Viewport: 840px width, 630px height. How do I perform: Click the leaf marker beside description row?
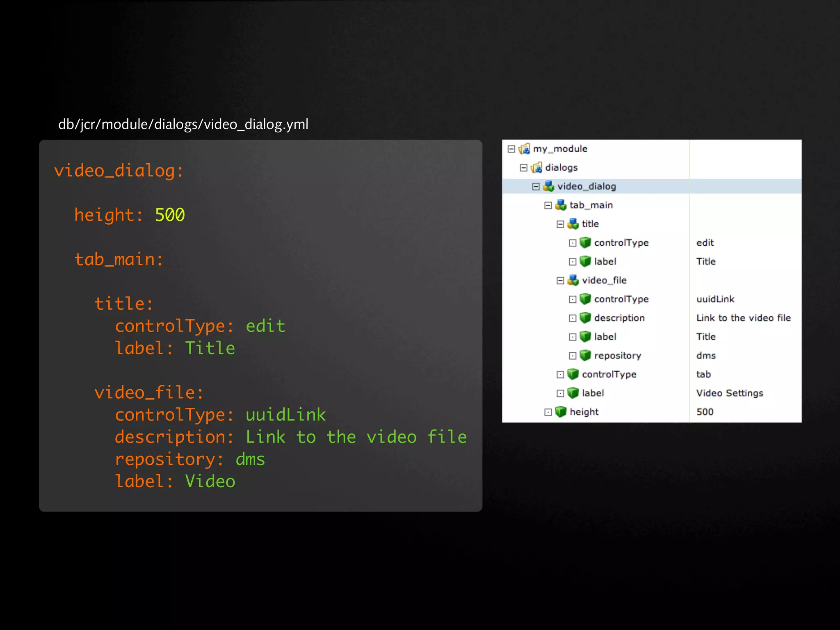pos(573,318)
